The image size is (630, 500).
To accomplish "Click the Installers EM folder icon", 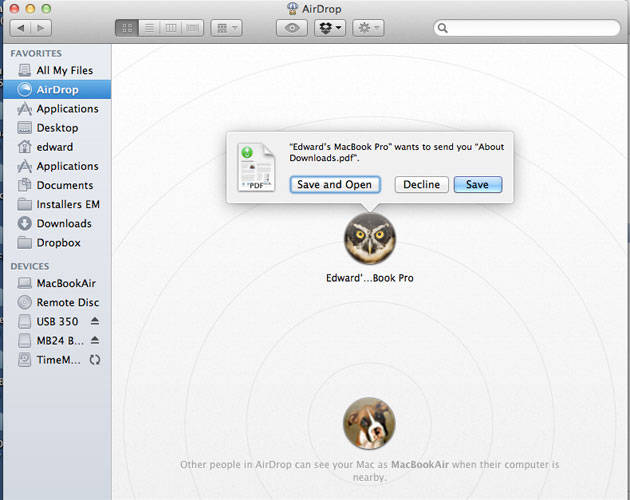I will click(25, 204).
